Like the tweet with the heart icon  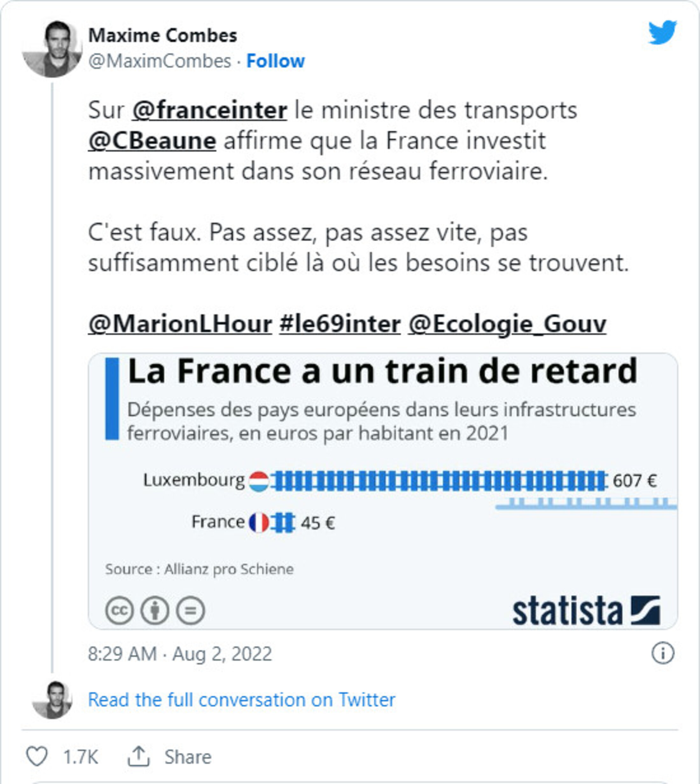click(x=37, y=756)
